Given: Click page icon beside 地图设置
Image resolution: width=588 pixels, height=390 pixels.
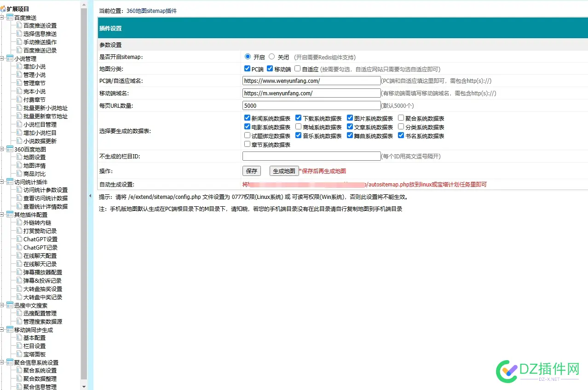Looking at the screenshot, I should [19, 157].
